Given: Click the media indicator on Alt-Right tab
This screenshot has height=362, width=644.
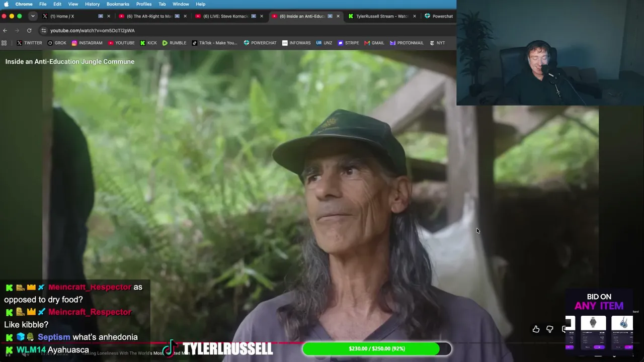Looking at the screenshot, I should coord(177,16).
